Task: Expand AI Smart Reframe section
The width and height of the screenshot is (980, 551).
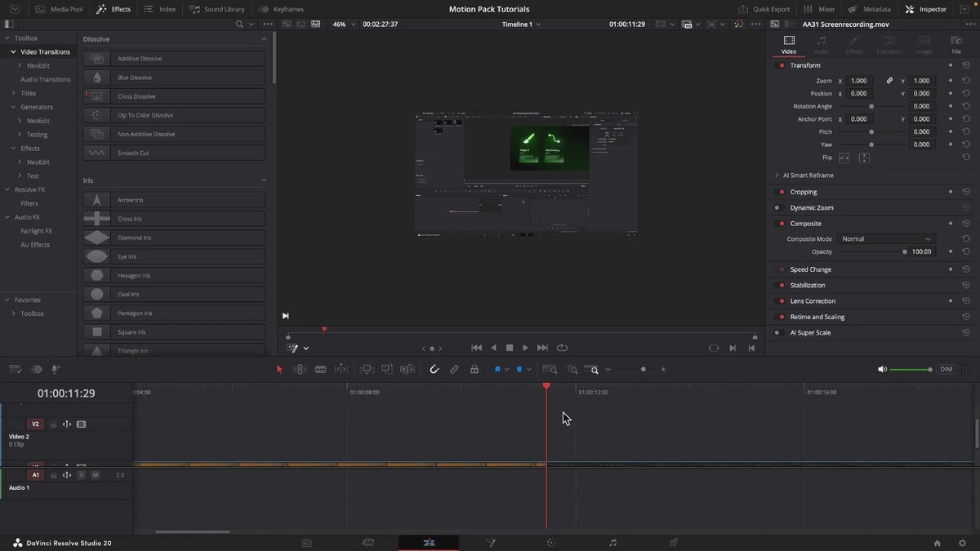Action: coord(777,176)
